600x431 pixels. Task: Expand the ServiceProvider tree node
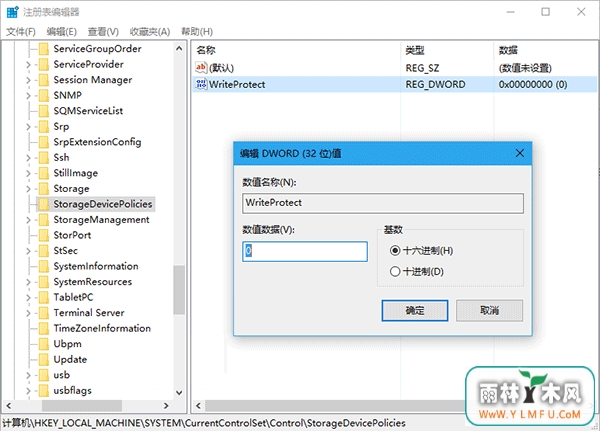(x=28, y=65)
